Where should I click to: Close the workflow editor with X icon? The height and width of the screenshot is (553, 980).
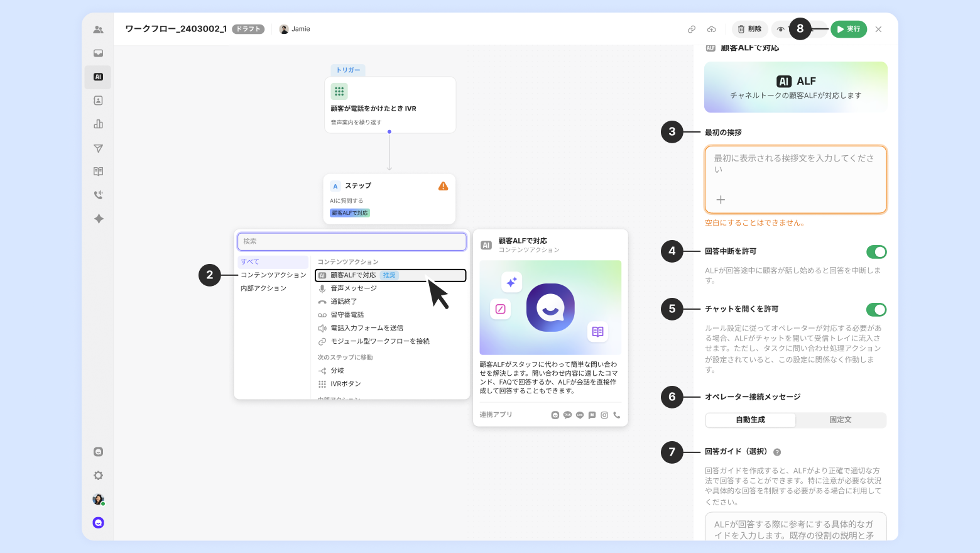(878, 30)
